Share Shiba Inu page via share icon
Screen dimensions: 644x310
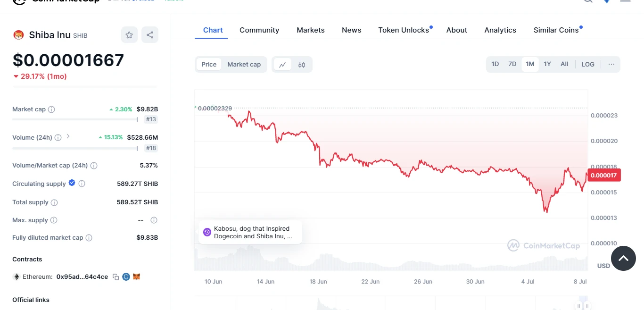150,35
